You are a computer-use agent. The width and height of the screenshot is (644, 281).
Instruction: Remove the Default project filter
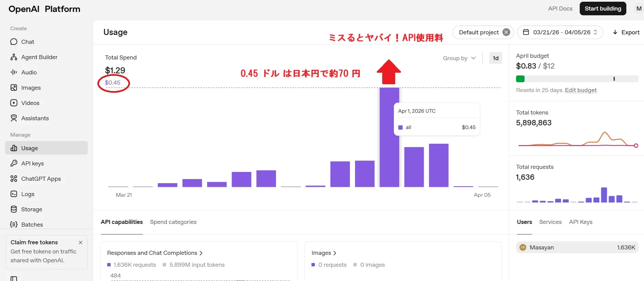(x=506, y=32)
